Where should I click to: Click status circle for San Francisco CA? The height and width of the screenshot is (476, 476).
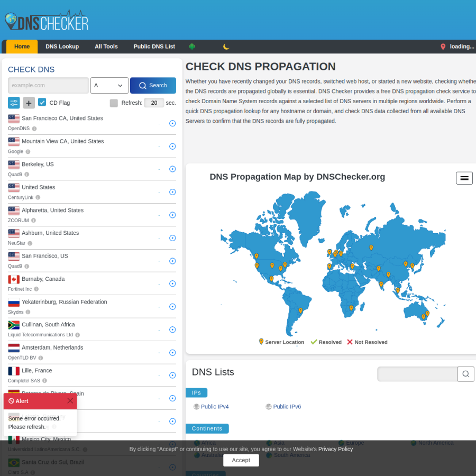pyautogui.click(x=172, y=123)
